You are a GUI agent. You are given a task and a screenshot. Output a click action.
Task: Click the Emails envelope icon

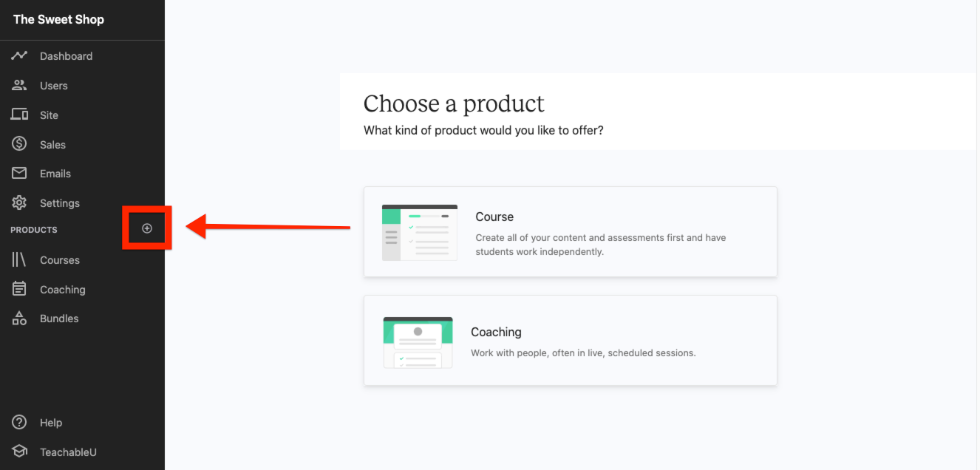19,173
